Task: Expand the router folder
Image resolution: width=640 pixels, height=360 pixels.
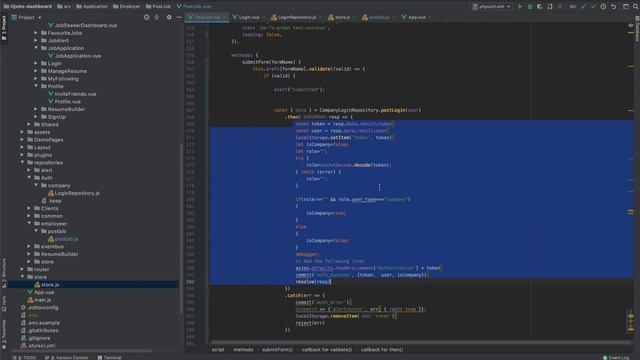Action: pyautogui.click(x=22, y=269)
